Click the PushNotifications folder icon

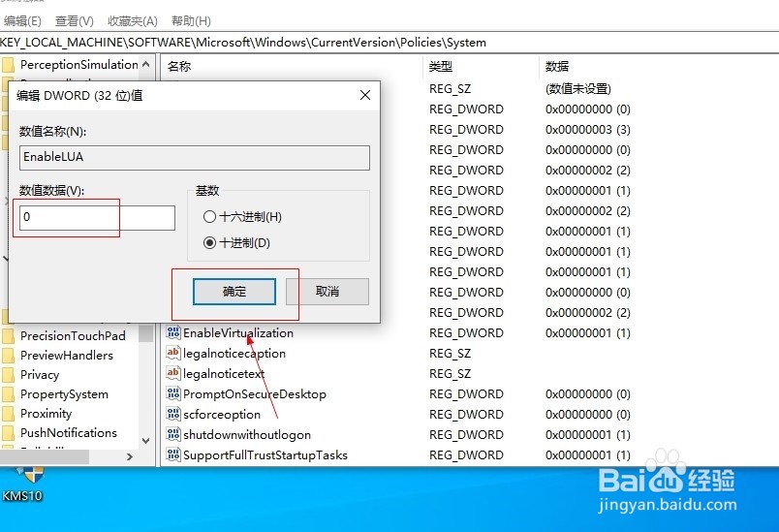(8, 433)
